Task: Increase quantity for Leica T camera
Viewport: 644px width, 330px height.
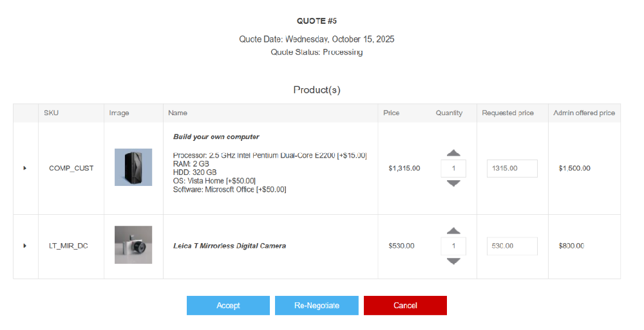Action: point(453,231)
